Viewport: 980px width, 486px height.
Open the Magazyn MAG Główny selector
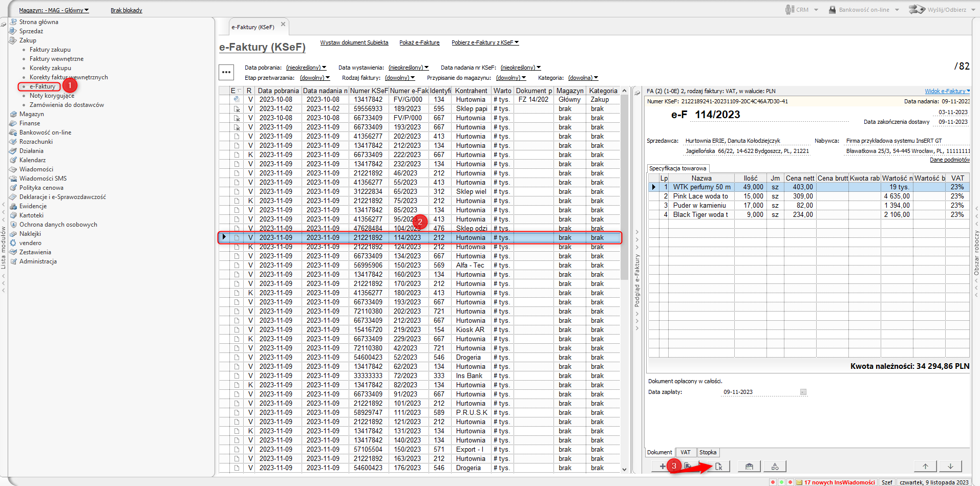click(54, 10)
